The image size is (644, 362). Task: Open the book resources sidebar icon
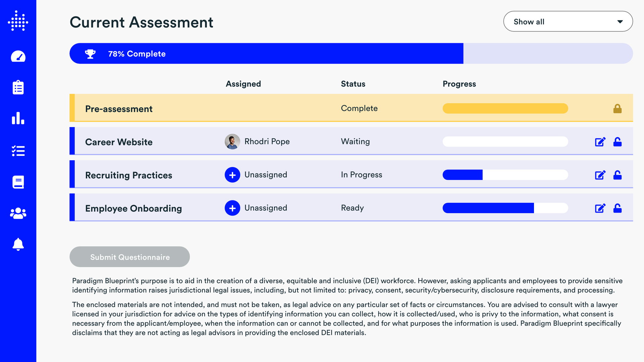[x=18, y=182]
